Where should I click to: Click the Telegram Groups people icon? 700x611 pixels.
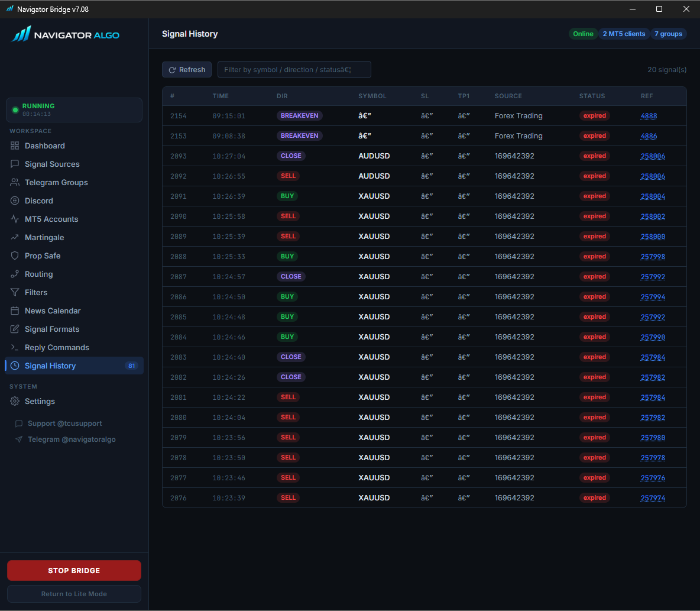point(15,182)
